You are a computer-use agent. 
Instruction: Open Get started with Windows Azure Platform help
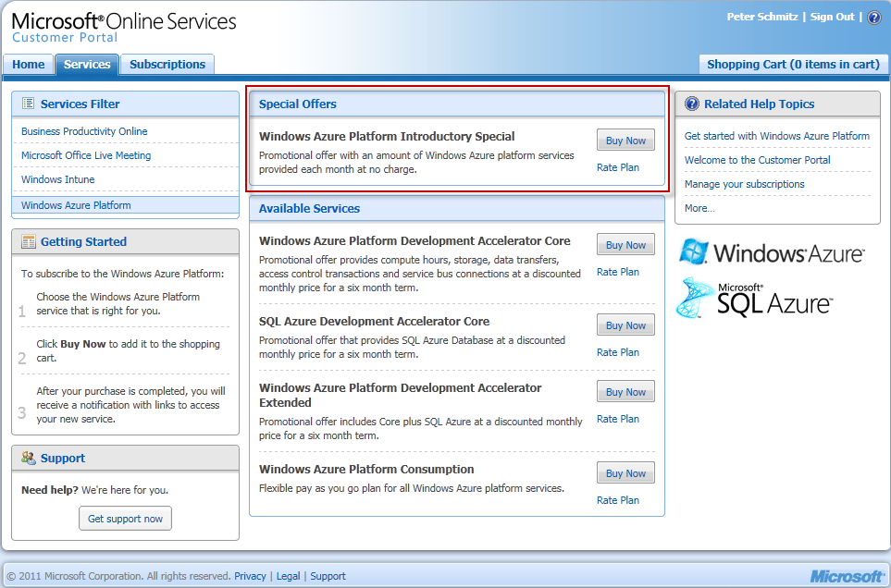(777, 136)
